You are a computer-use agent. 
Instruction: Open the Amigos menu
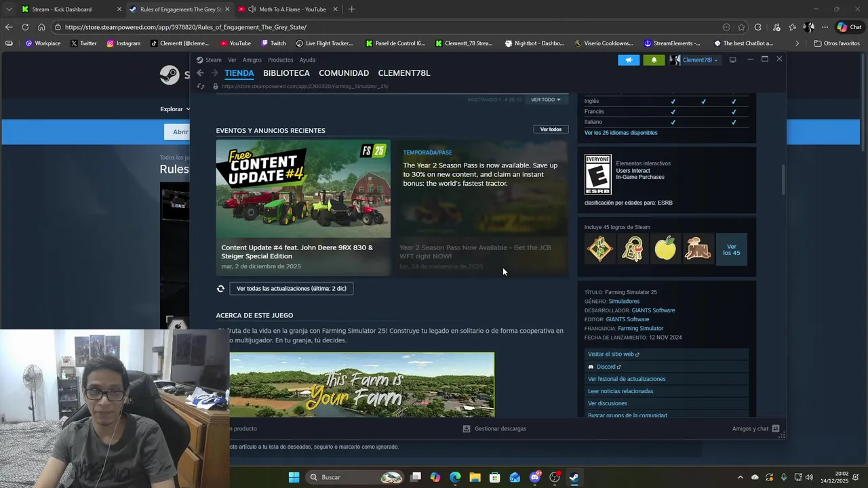click(252, 60)
